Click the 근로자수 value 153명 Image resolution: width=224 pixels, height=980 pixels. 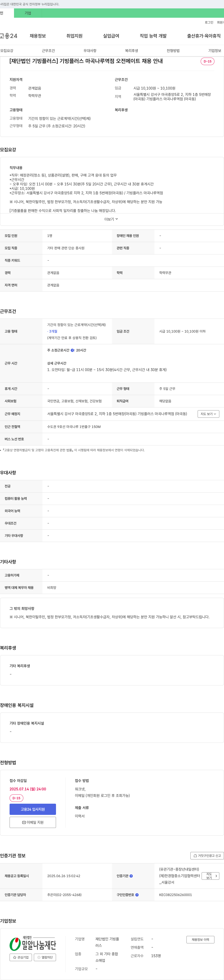coord(156,956)
